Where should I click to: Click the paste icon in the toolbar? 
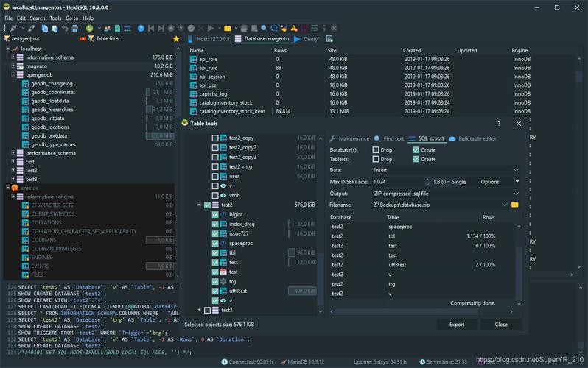(55, 29)
